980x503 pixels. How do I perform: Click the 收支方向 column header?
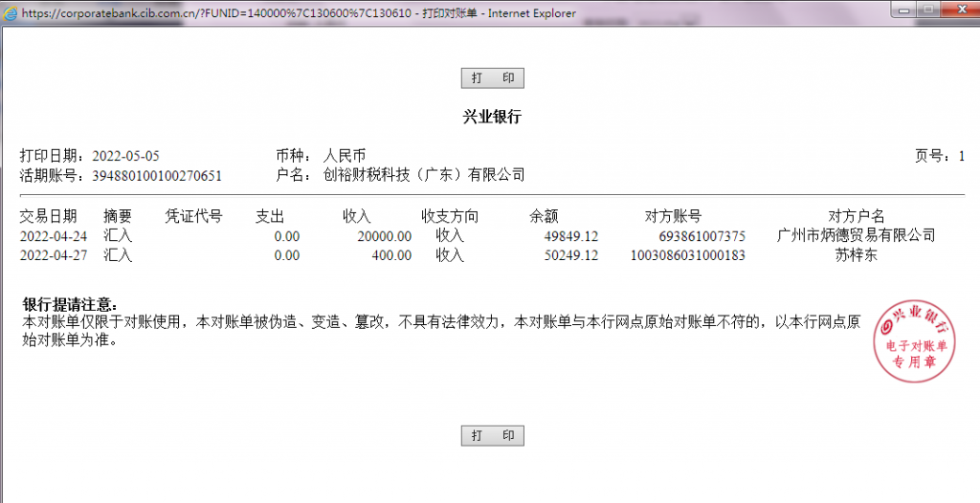click(450, 216)
